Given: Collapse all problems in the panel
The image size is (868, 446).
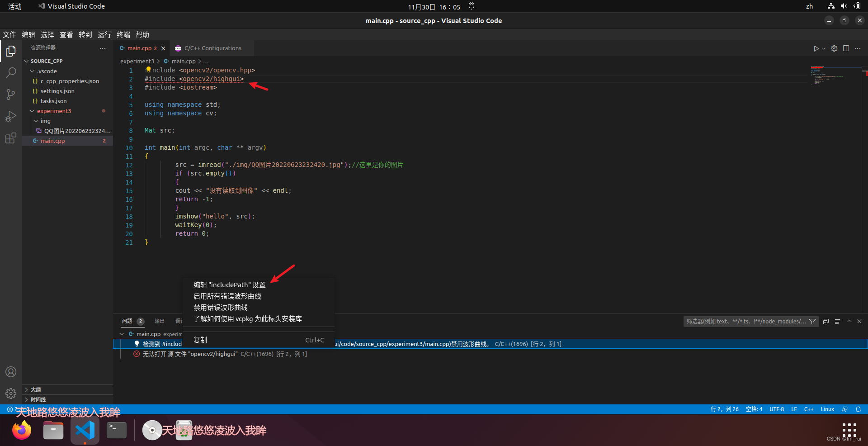Looking at the screenshot, I should (826, 322).
